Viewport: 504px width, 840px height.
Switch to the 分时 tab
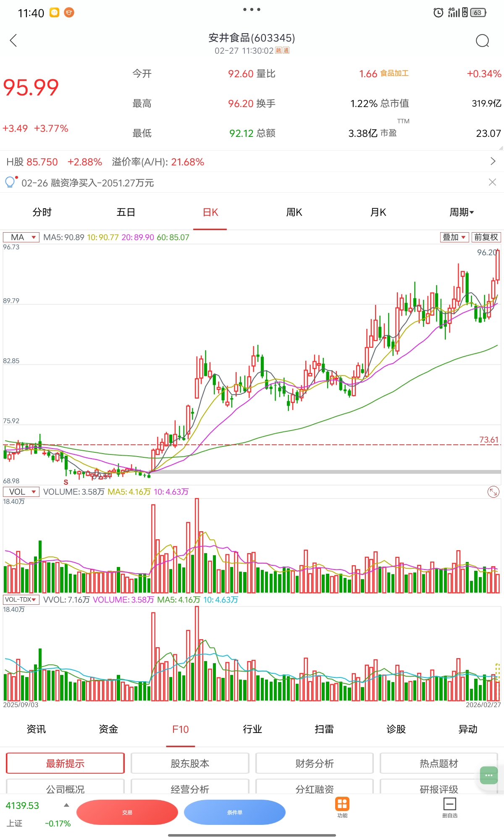tap(42, 213)
